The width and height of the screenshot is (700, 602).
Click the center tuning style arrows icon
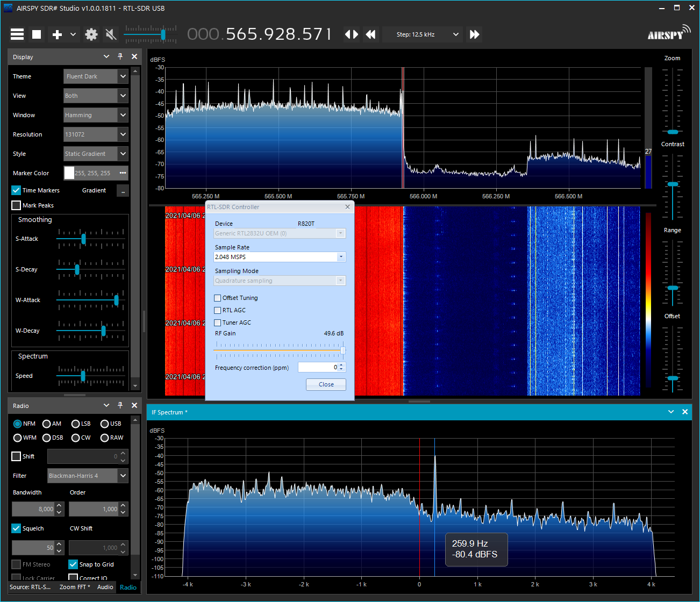pos(351,34)
